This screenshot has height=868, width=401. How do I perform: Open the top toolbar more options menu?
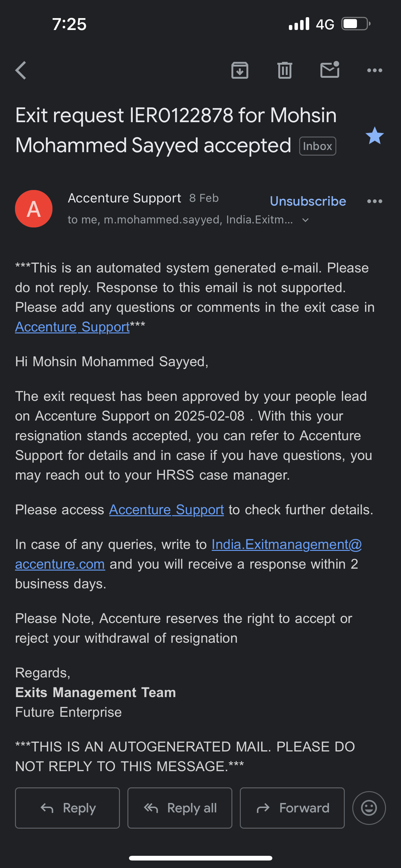(374, 70)
